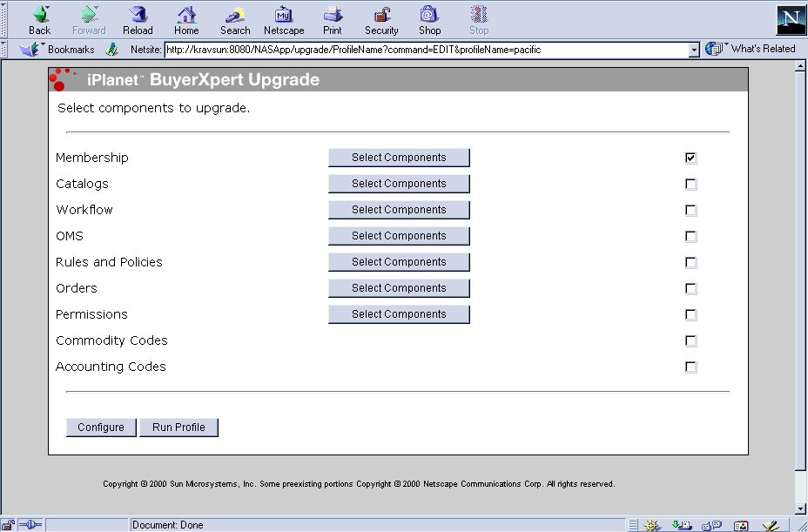Click the Forward navigation icon
The height and width of the screenshot is (532, 808).
89,20
